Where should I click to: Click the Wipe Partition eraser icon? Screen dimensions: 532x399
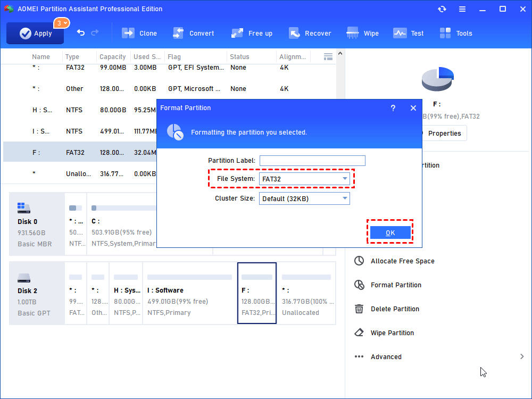click(359, 332)
